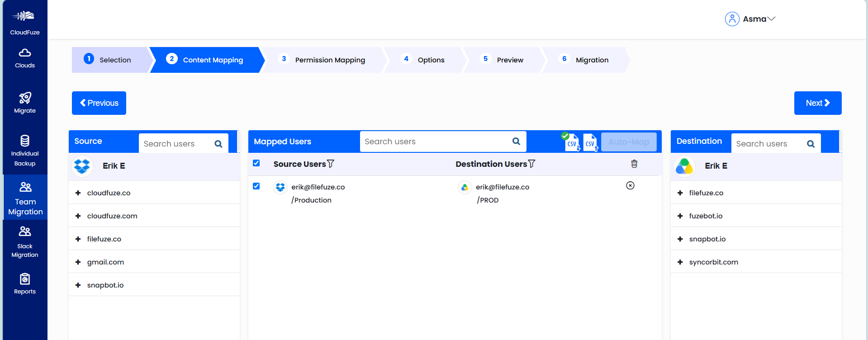
Task: Focus the Source search users field
Action: (x=184, y=143)
